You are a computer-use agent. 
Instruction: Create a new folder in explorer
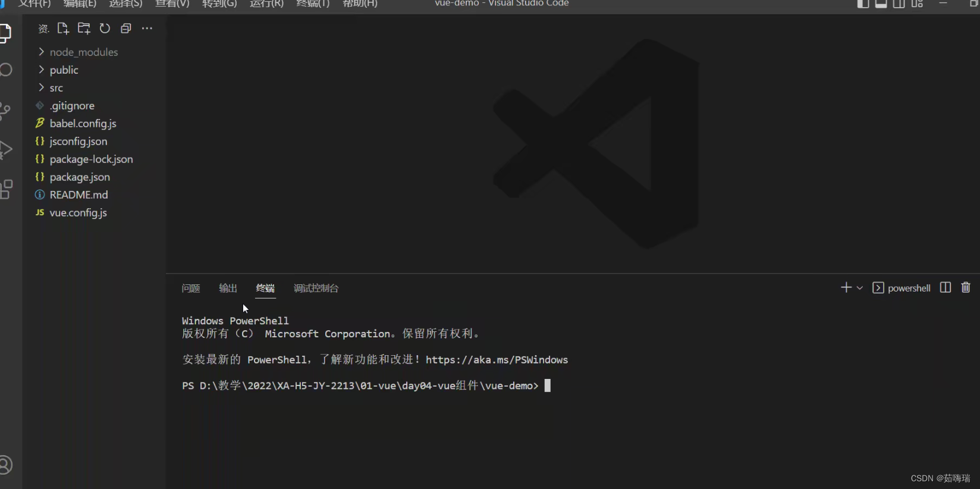(84, 29)
